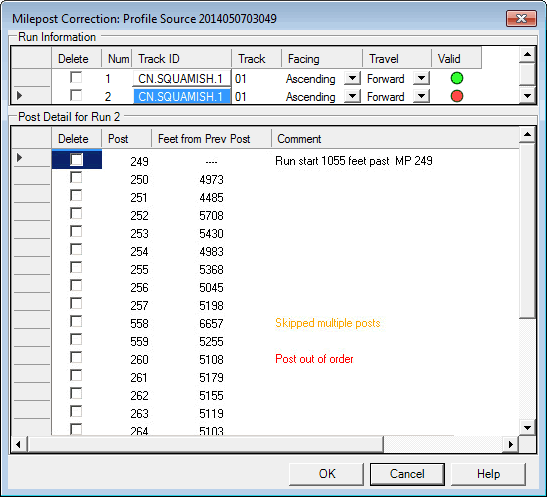This screenshot has height=497, width=547.
Task: Select the CN.SQUAMISH.1 Track ID field in run 1
Action: pos(181,78)
